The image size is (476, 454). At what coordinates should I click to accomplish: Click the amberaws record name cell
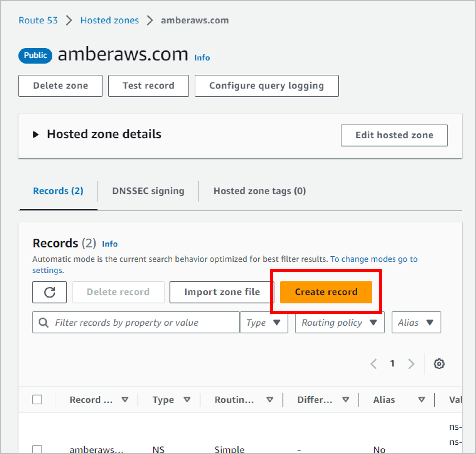coord(96,450)
